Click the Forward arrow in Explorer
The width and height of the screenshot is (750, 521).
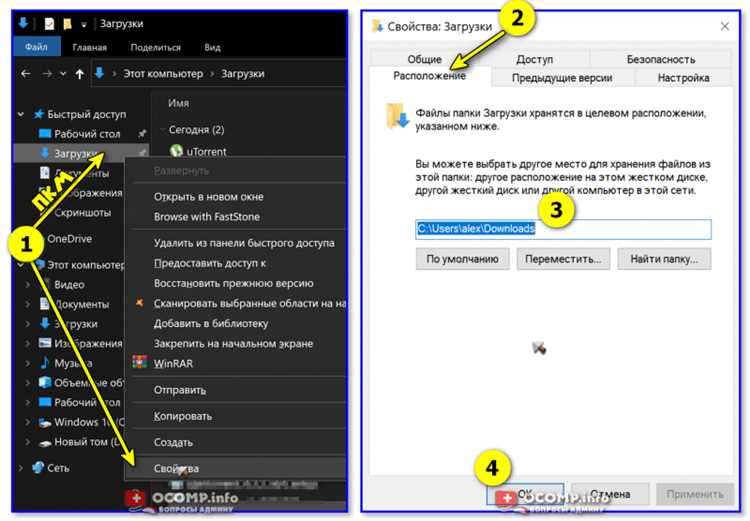click(47, 74)
